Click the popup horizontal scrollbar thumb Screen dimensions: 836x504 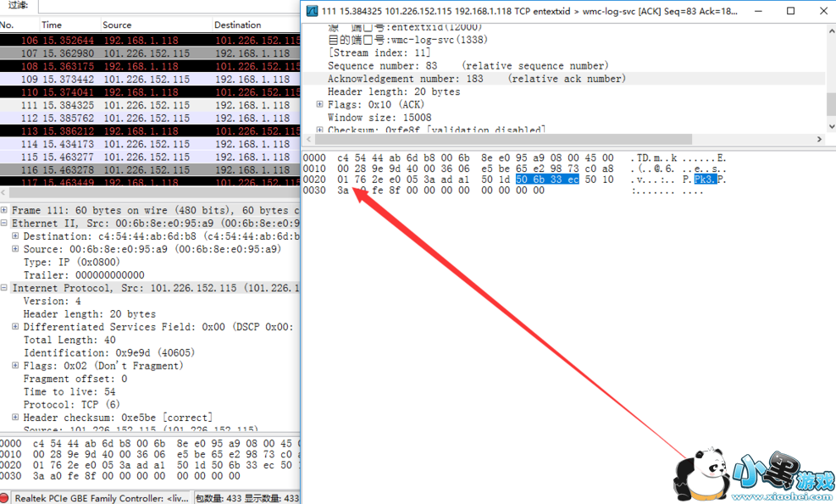[503, 139]
